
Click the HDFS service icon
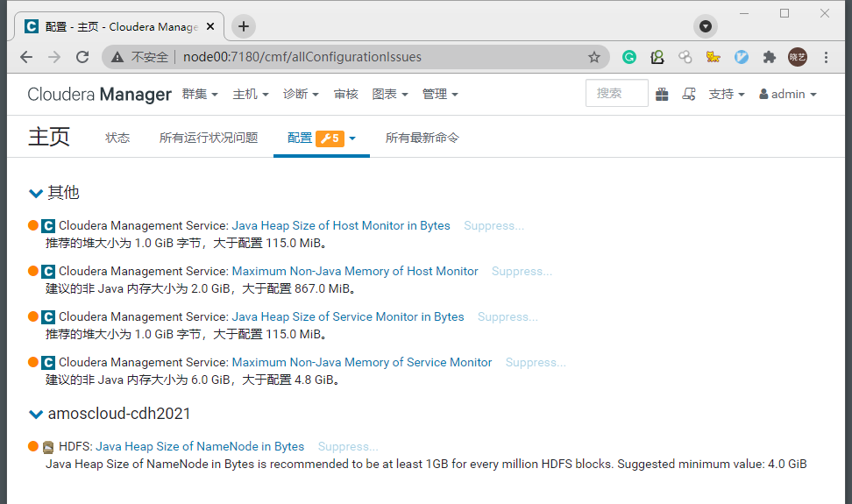pyautogui.click(x=48, y=447)
